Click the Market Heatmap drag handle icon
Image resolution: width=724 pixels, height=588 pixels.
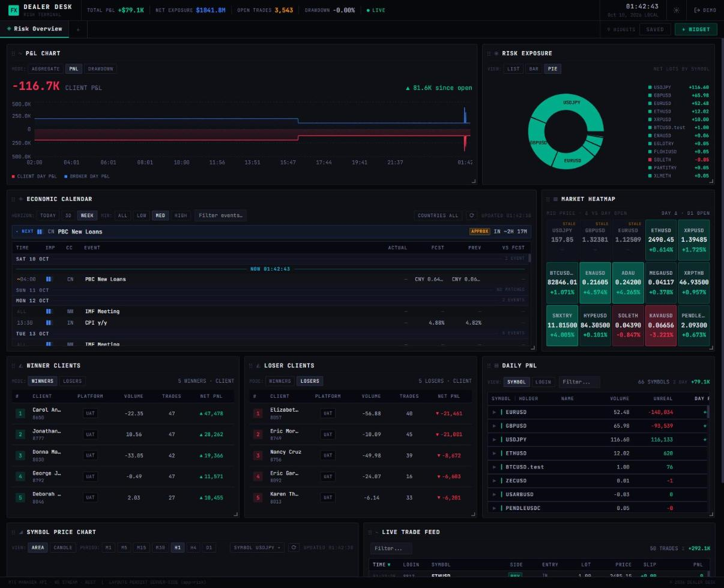click(x=548, y=199)
